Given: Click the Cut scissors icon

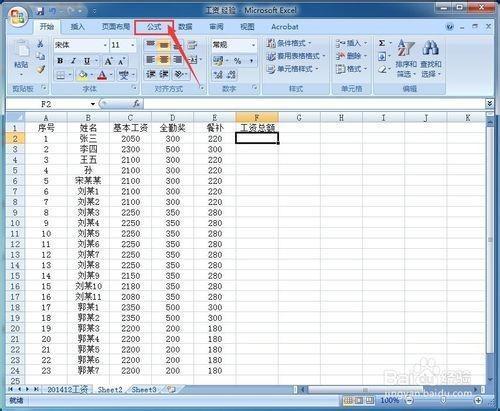Looking at the screenshot, I should point(40,44).
